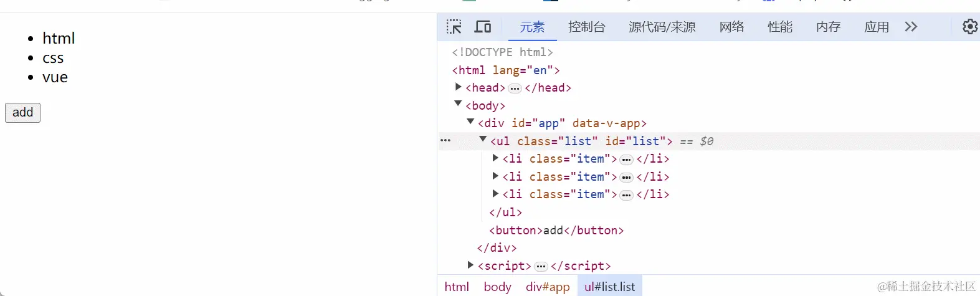
Task: Expand the script element triangle
Action: tap(471, 265)
